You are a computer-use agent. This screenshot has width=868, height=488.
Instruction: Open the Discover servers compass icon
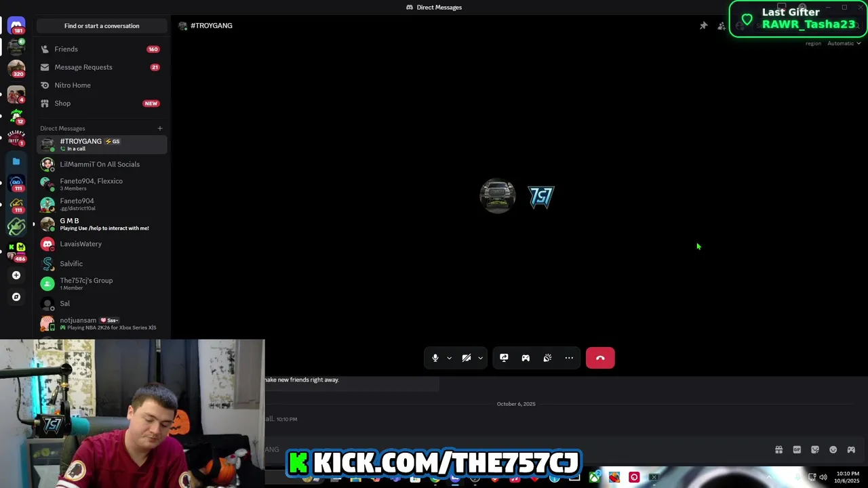tap(16, 297)
